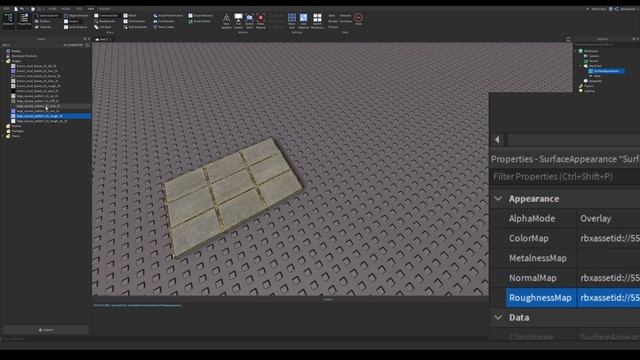
Task: Select the RoughnessMap property row
Action: [x=573, y=298]
